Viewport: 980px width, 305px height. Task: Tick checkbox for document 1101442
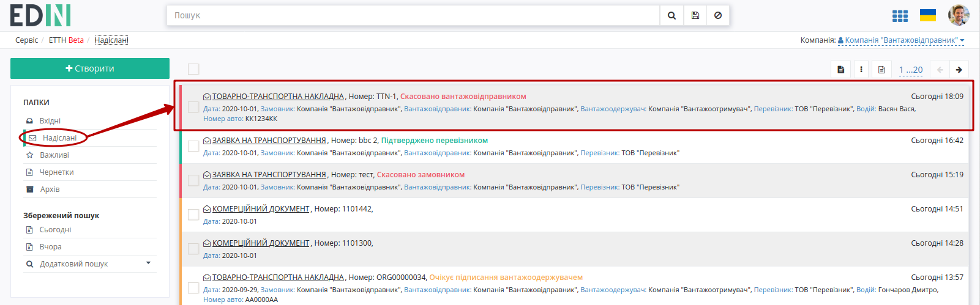point(193,215)
